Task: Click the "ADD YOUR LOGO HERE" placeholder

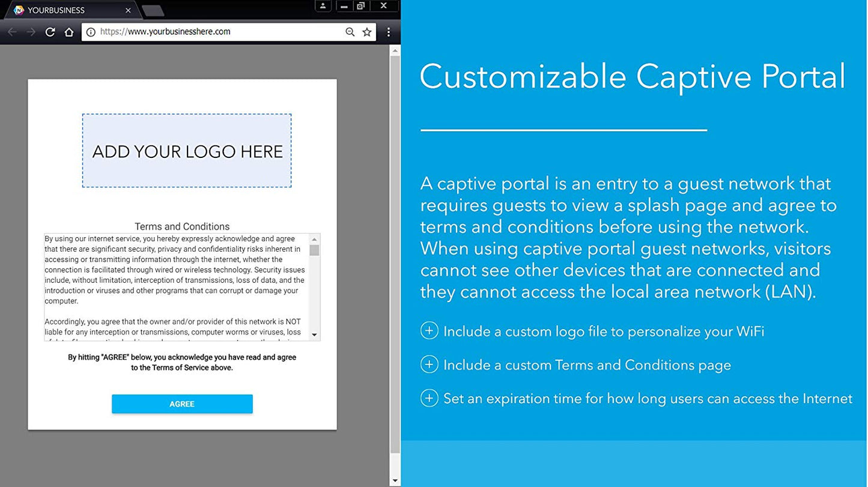Action: [x=187, y=151]
